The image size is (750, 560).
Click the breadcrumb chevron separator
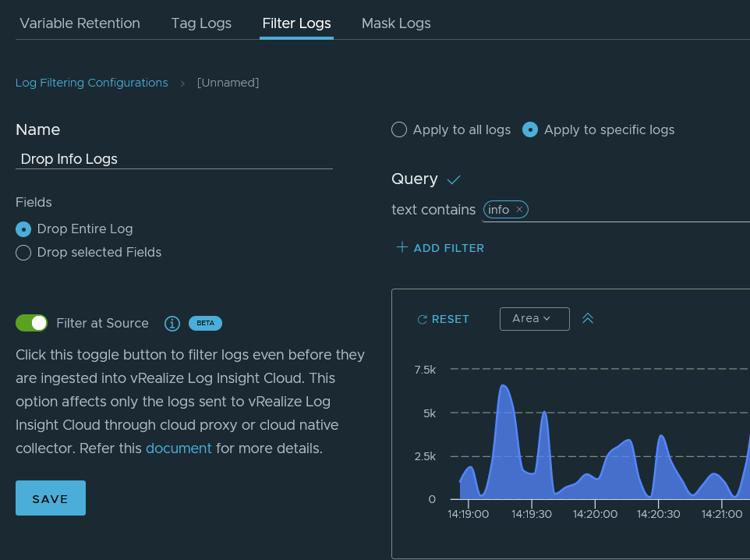coord(182,83)
